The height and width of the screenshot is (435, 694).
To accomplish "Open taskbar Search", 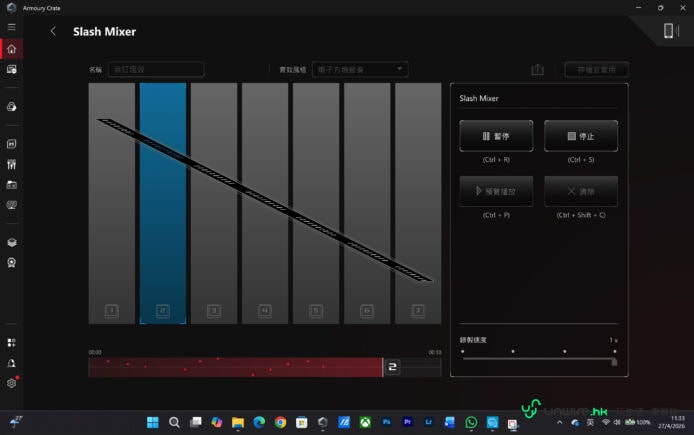I will point(174,423).
